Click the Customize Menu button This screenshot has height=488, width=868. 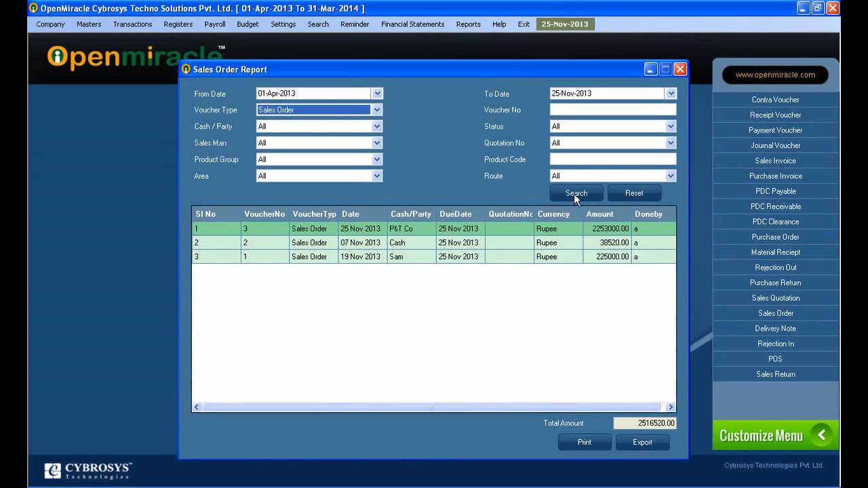pyautogui.click(x=775, y=435)
